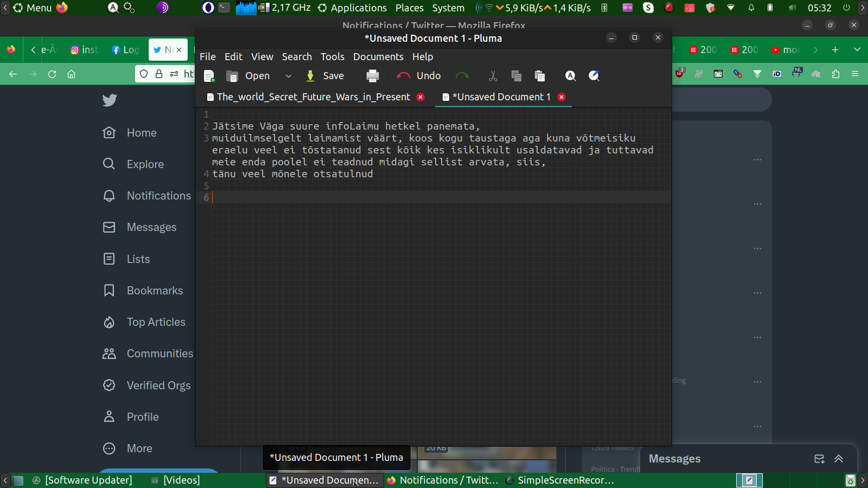Image resolution: width=868 pixels, height=488 pixels.
Task: Create a new document in Pluma
Action: pos(209,76)
